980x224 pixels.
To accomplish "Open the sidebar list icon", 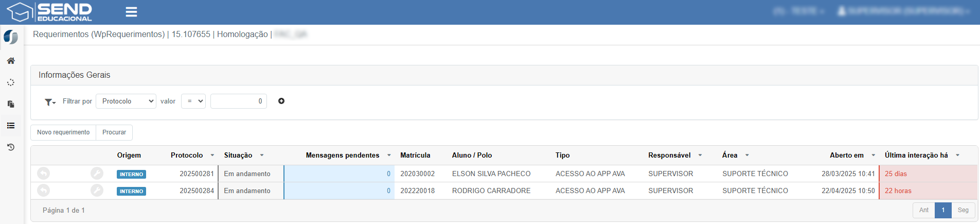I will 11,126.
